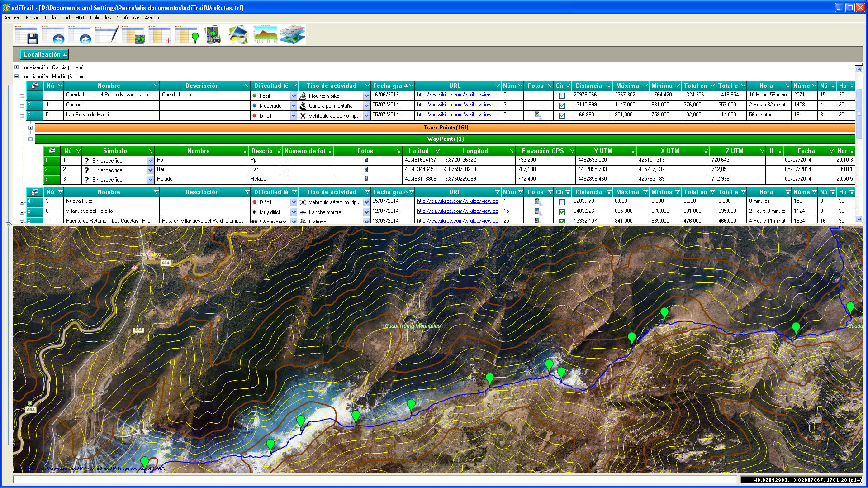868x488 pixels.
Task: Open wikiloc URL link for Cerceda route
Action: 457,105
